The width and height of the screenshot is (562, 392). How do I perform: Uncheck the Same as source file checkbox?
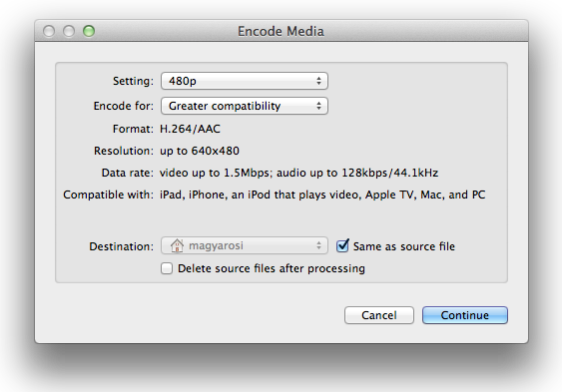(x=342, y=246)
